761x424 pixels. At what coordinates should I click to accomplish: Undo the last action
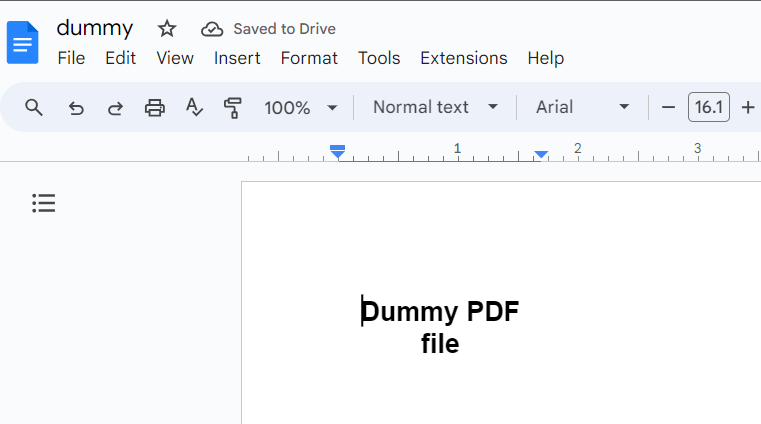point(76,108)
